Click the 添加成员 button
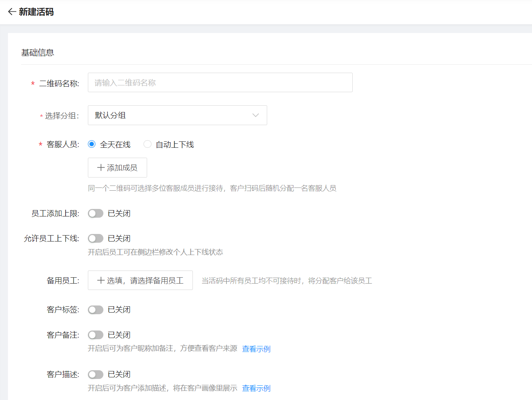Image resolution: width=532 pixels, height=400 pixels. tap(117, 168)
